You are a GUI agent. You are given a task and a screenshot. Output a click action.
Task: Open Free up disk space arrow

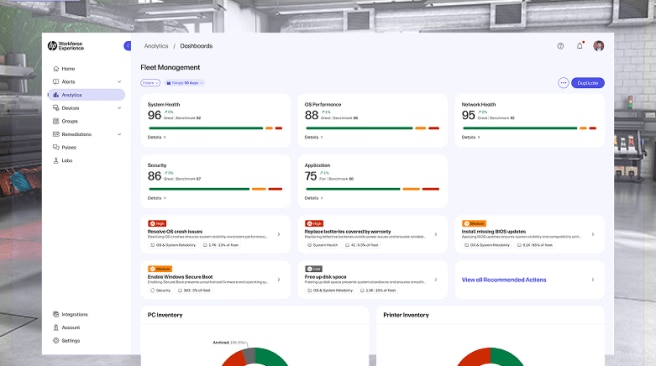436,279
